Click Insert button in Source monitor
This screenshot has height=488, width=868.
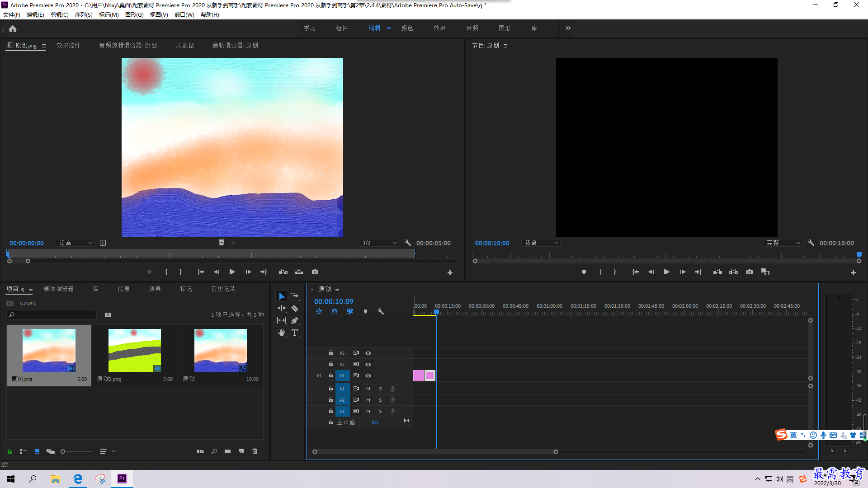point(283,272)
